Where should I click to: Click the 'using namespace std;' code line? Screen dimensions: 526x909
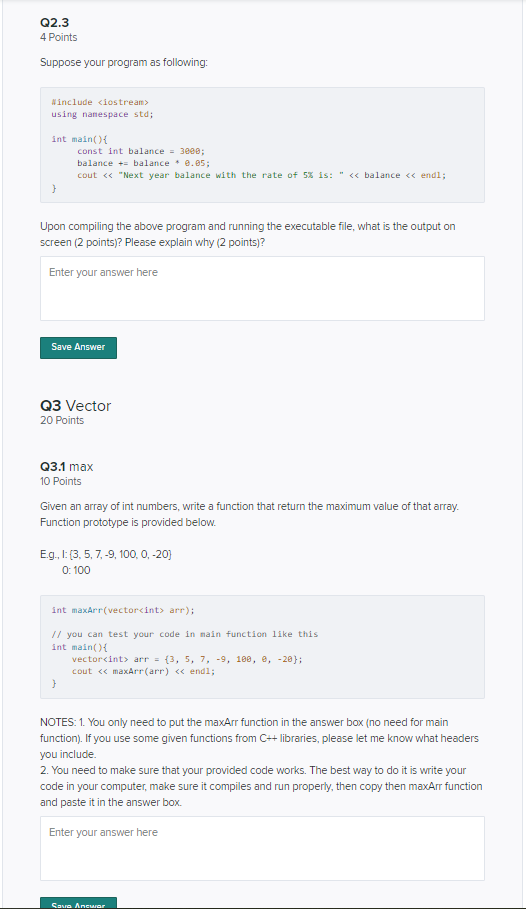click(x=102, y=114)
